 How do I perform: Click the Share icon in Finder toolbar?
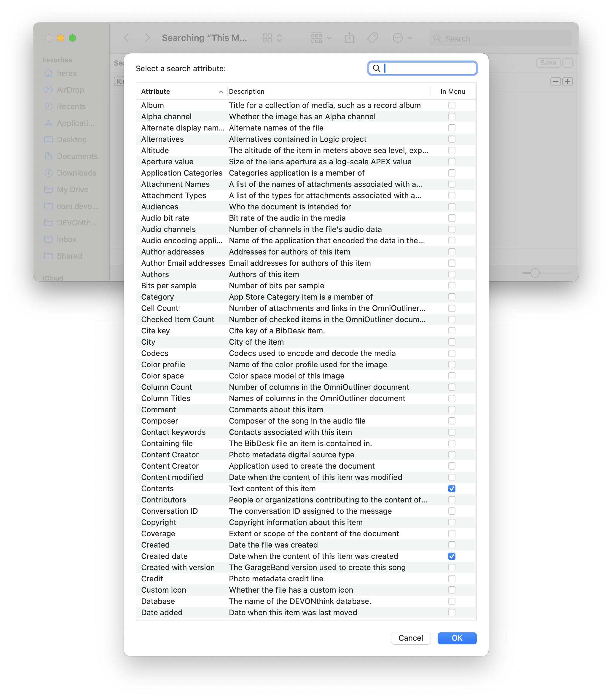click(x=349, y=38)
